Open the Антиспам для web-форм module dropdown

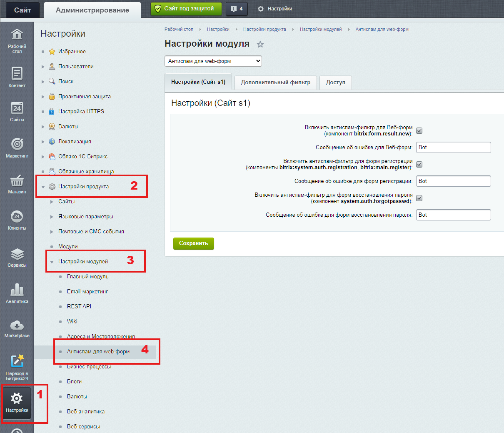click(x=213, y=61)
